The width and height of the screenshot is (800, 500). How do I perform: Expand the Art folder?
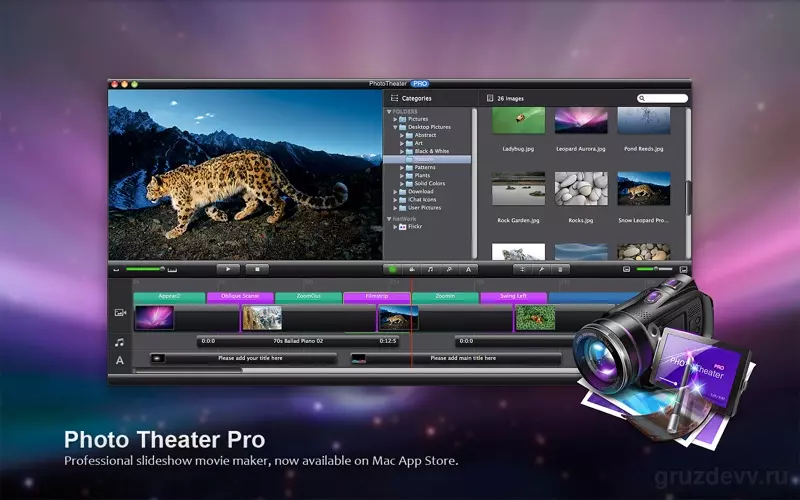(402, 143)
